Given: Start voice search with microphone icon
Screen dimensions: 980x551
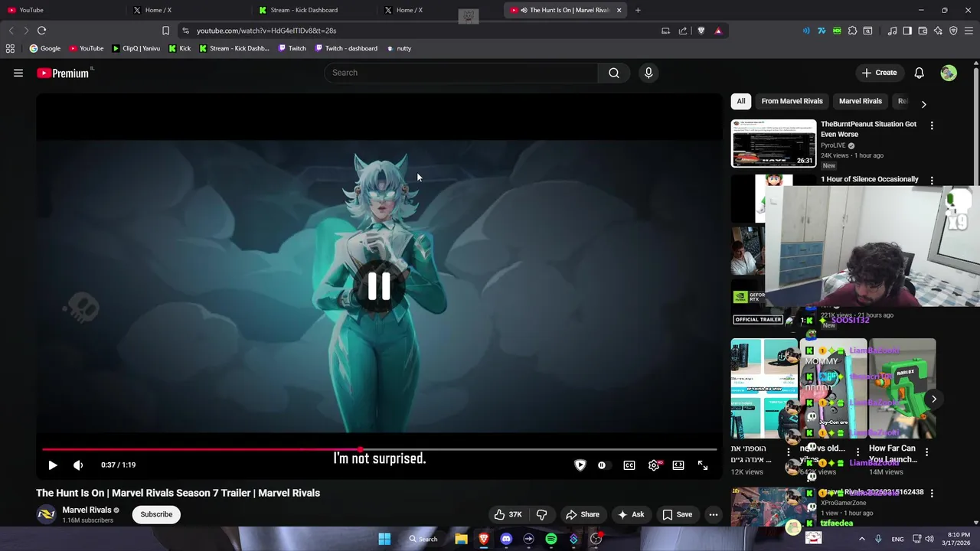Looking at the screenshot, I should click(648, 73).
